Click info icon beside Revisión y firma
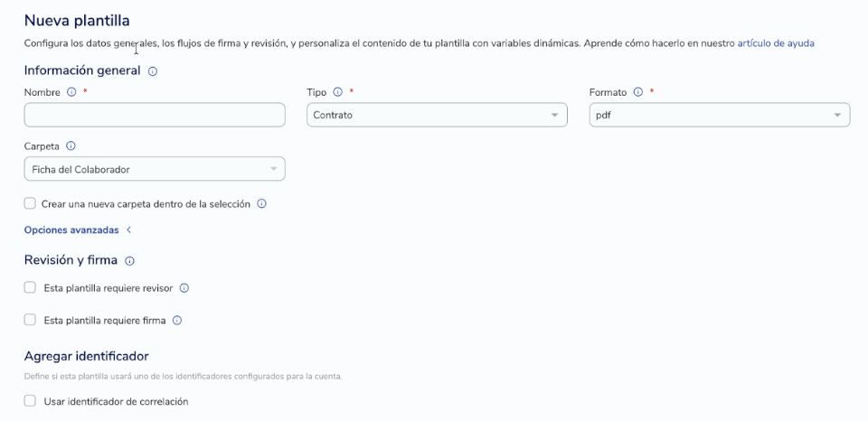868x422 pixels. click(129, 260)
